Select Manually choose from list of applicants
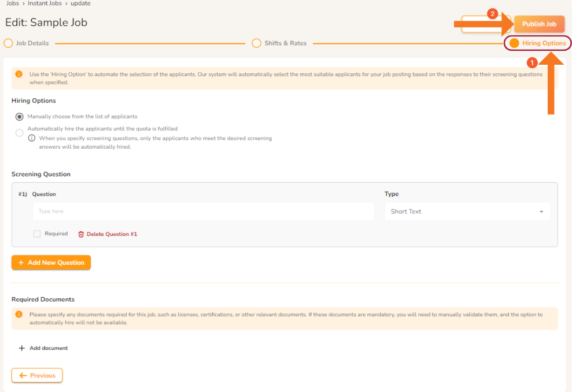The height and width of the screenshot is (392, 572). pos(19,117)
